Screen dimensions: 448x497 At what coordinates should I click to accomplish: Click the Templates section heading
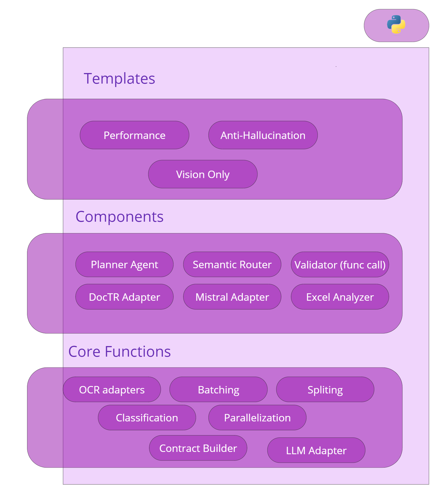click(x=119, y=78)
